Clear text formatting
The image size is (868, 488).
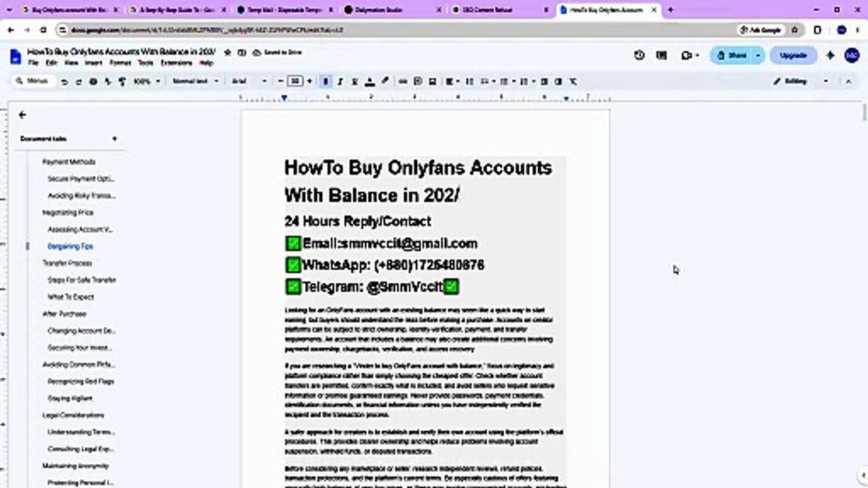573,81
